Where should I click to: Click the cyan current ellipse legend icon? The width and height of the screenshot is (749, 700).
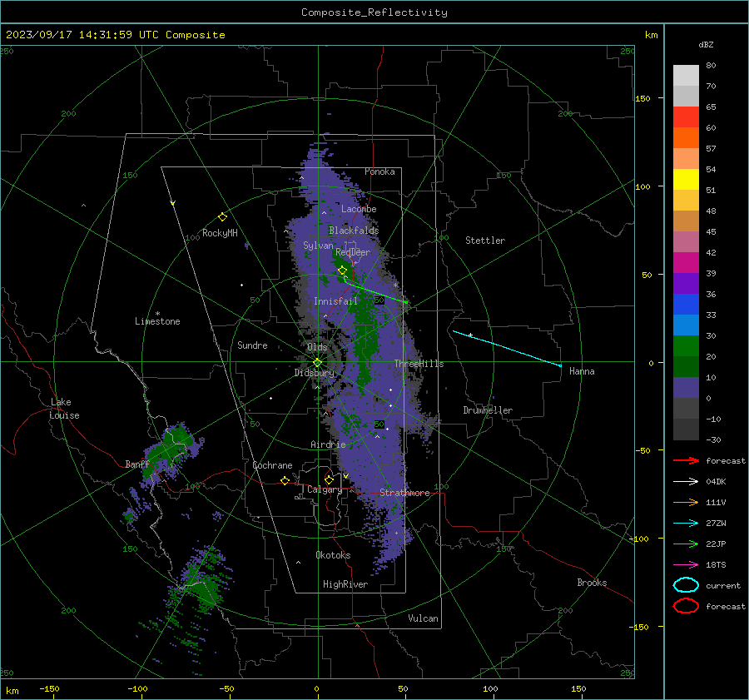pyautogui.click(x=686, y=585)
